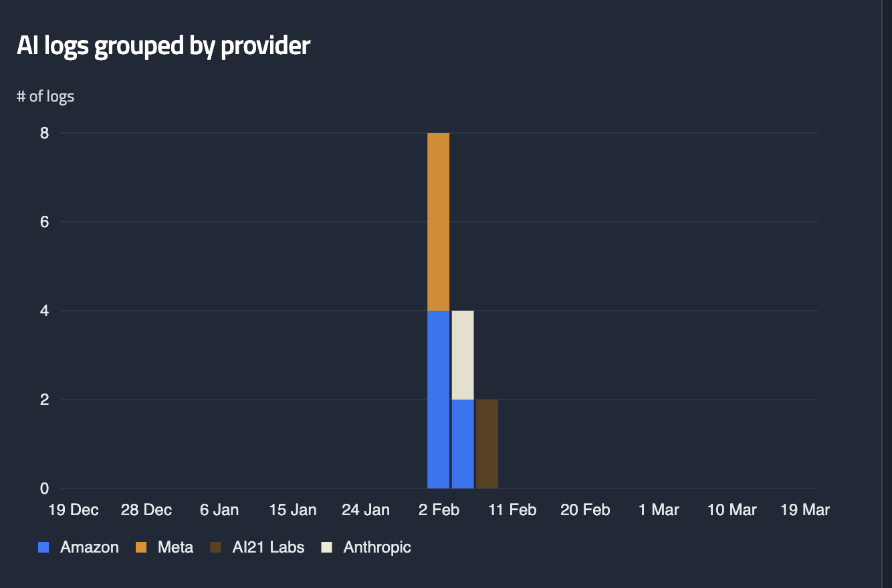Click the cream Anthropic legend swatch
The height and width of the screenshot is (588, 892).
[326, 547]
